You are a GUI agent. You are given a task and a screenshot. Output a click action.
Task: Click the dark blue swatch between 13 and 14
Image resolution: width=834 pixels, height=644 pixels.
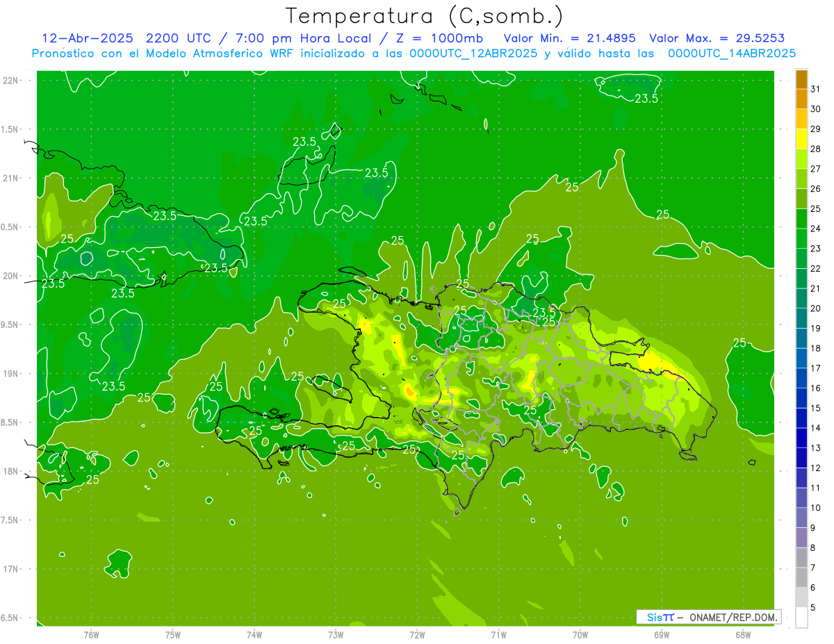point(802,438)
